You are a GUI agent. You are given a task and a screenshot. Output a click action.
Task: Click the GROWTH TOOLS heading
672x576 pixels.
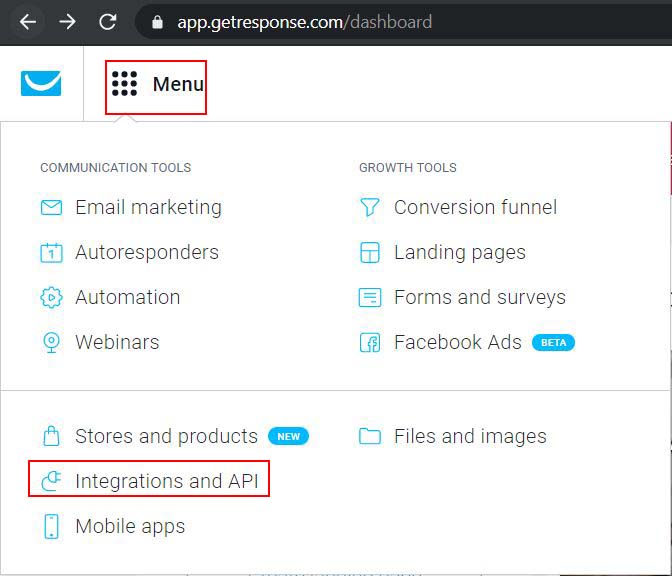tap(408, 168)
